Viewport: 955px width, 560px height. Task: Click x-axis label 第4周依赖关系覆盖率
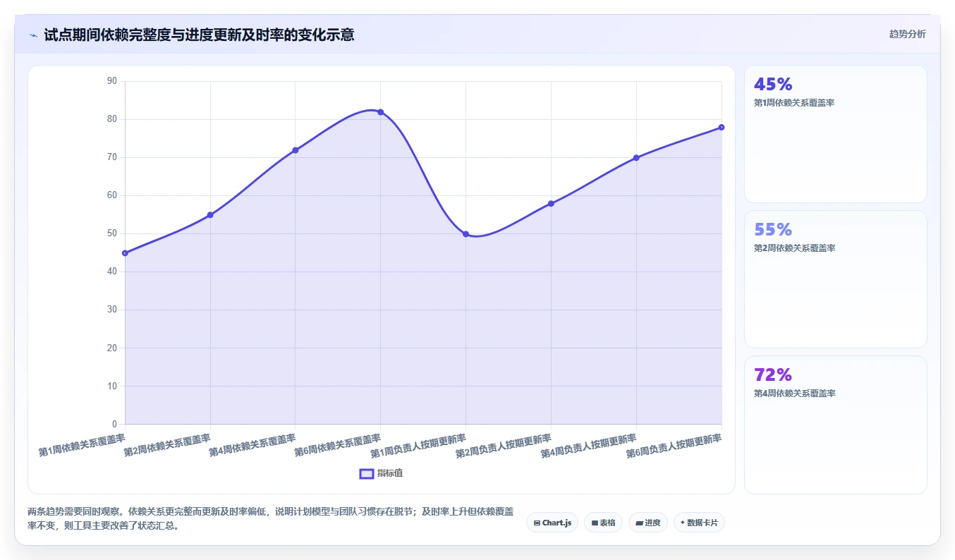253,446
